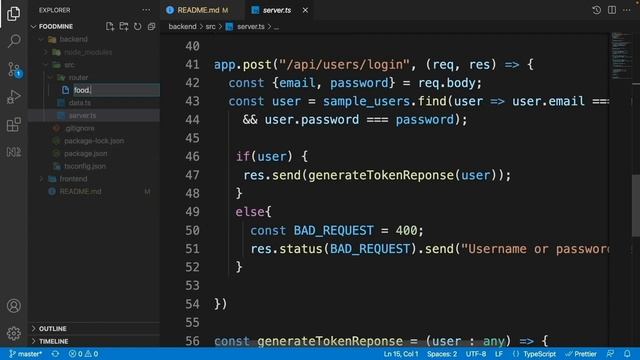640x360 pixels.
Task: Click sample_users on line 43
Action: point(367,101)
